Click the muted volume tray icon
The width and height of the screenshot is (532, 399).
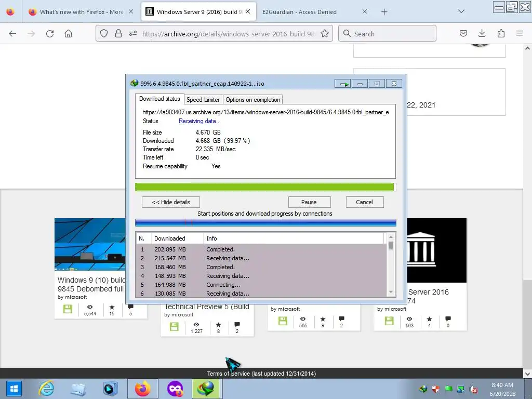click(x=473, y=390)
